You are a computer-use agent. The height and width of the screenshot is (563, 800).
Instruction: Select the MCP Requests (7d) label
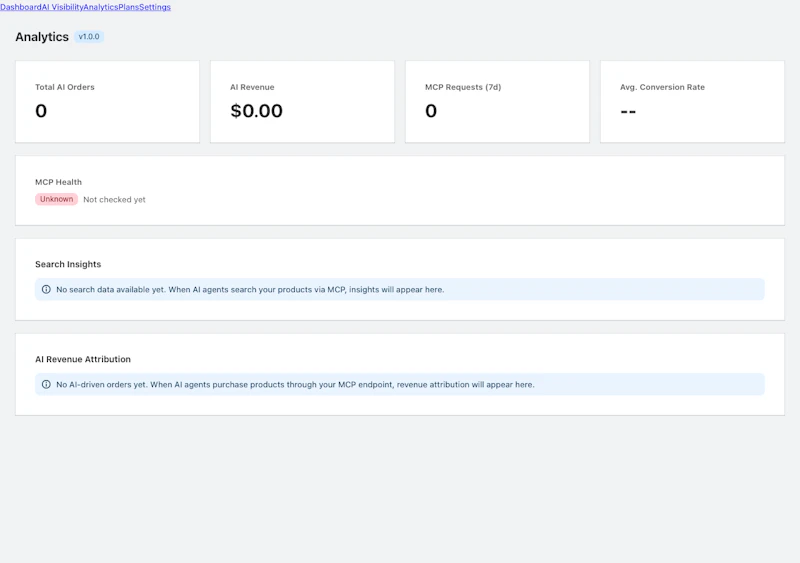[463, 87]
